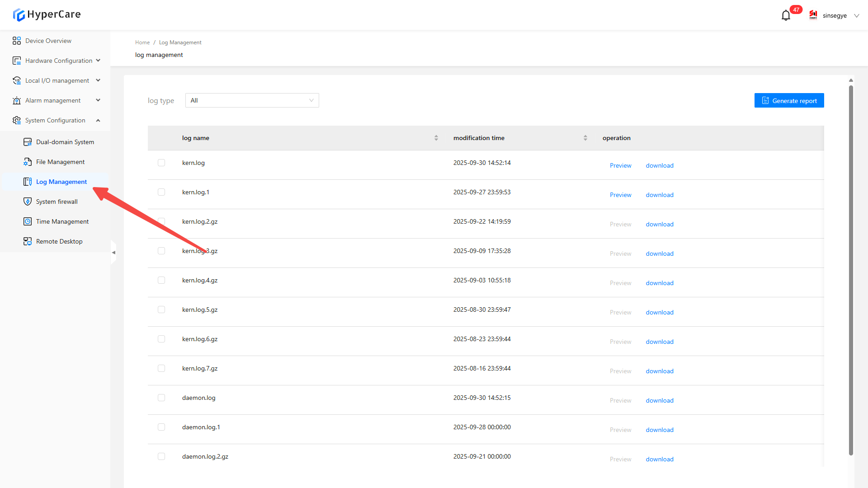Image resolution: width=868 pixels, height=488 pixels.
Task: Click the System firewall shield icon
Action: pos(28,202)
